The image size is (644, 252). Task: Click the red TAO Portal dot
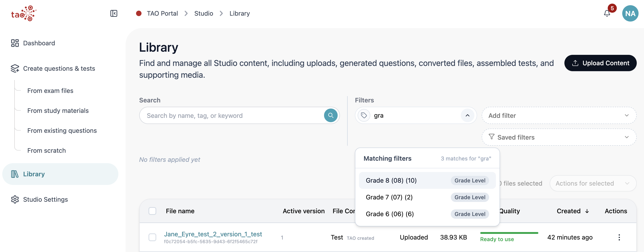[x=139, y=13]
